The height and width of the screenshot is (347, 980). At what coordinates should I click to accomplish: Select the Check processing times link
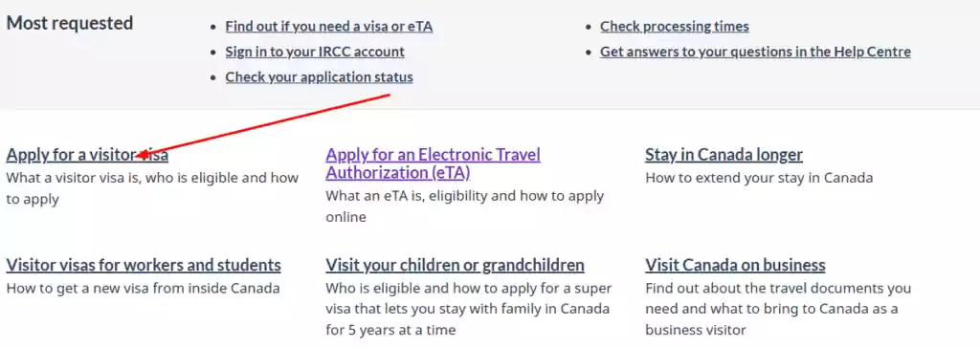click(675, 27)
